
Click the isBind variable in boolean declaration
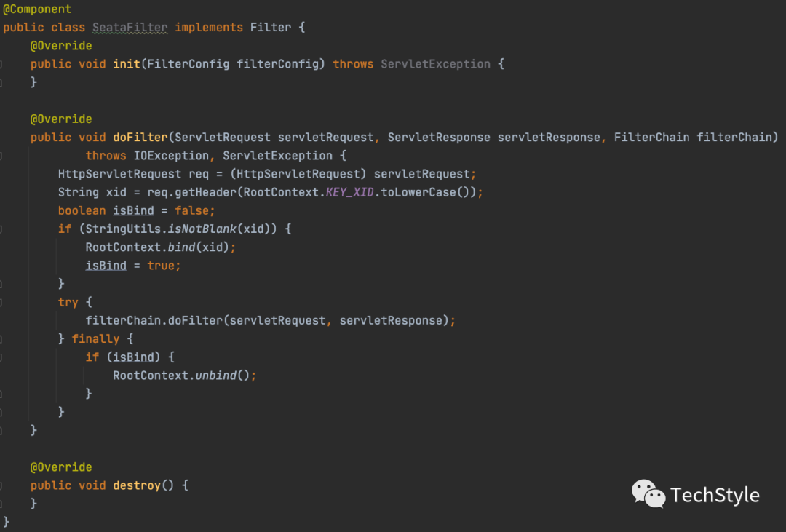(x=133, y=210)
